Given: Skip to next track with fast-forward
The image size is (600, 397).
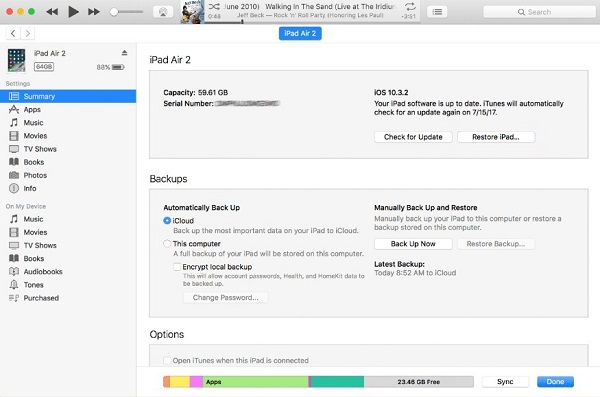Looking at the screenshot, I should point(94,12).
